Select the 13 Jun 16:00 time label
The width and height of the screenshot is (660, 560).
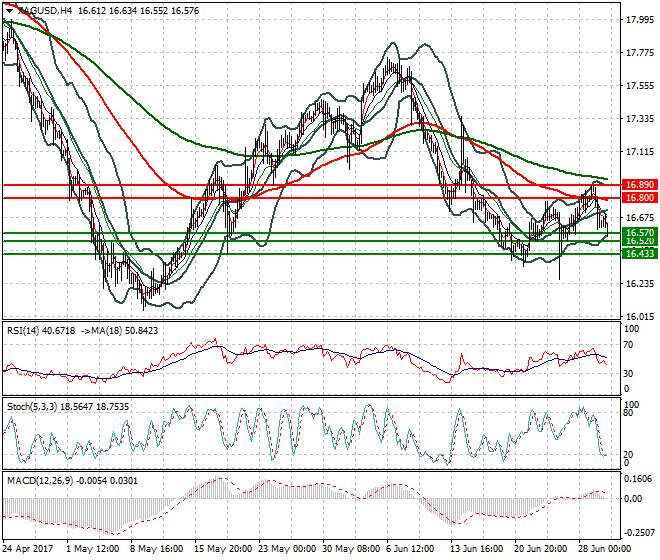tap(476, 549)
